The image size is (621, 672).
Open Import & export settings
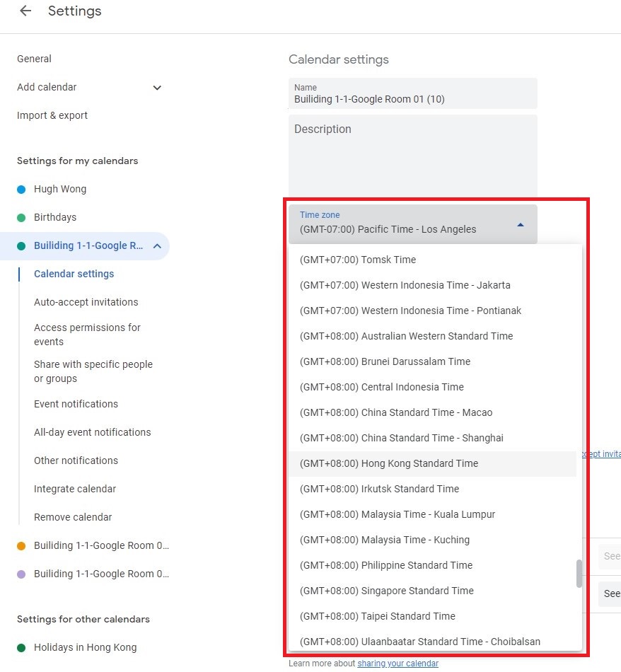click(x=52, y=115)
